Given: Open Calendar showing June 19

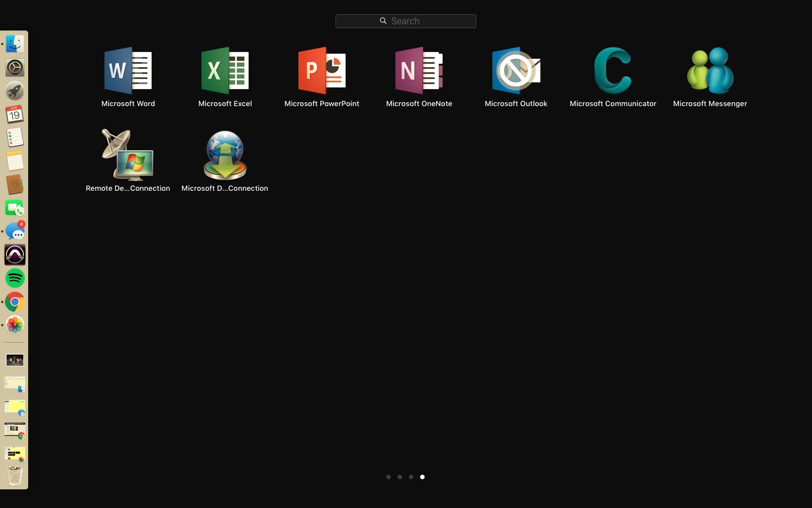Looking at the screenshot, I should pyautogui.click(x=15, y=115).
